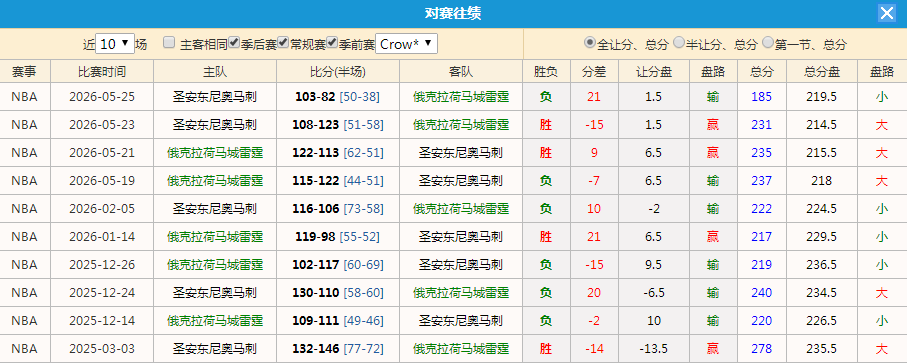
Task: Click the total line value 219.5
Action: coord(822,97)
